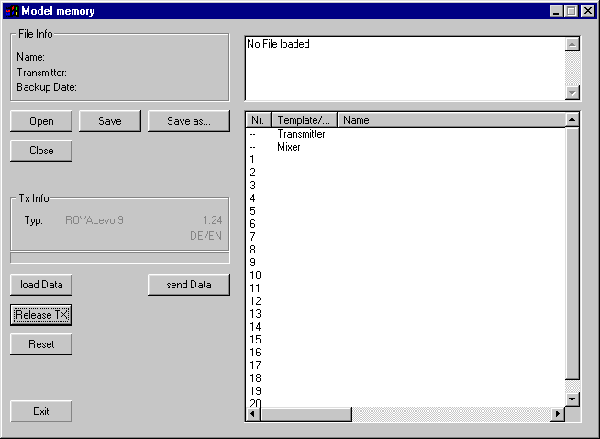Click the Nr. column header
This screenshot has height=439, width=600.
[x=258, y=120]
